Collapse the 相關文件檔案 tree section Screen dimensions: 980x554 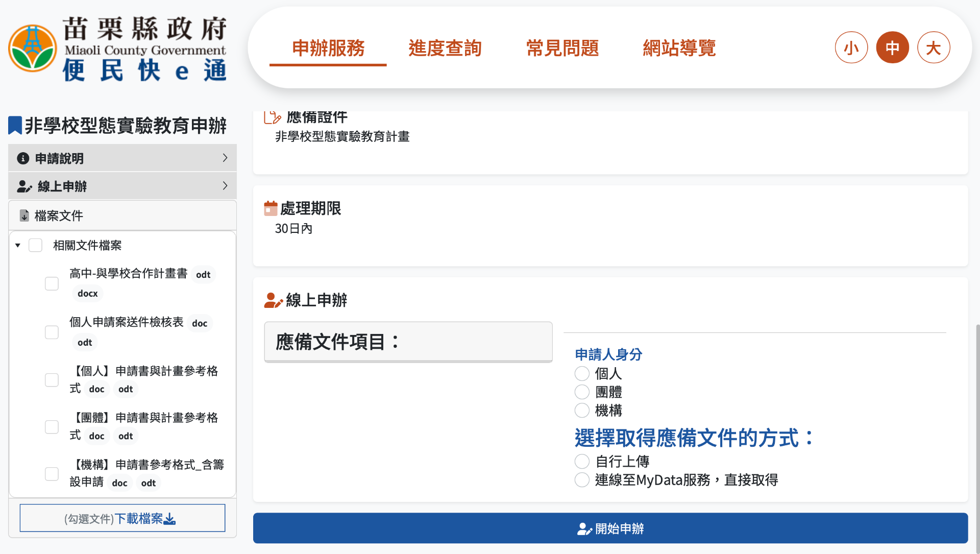pyautogui.click(x=17, y=245)
